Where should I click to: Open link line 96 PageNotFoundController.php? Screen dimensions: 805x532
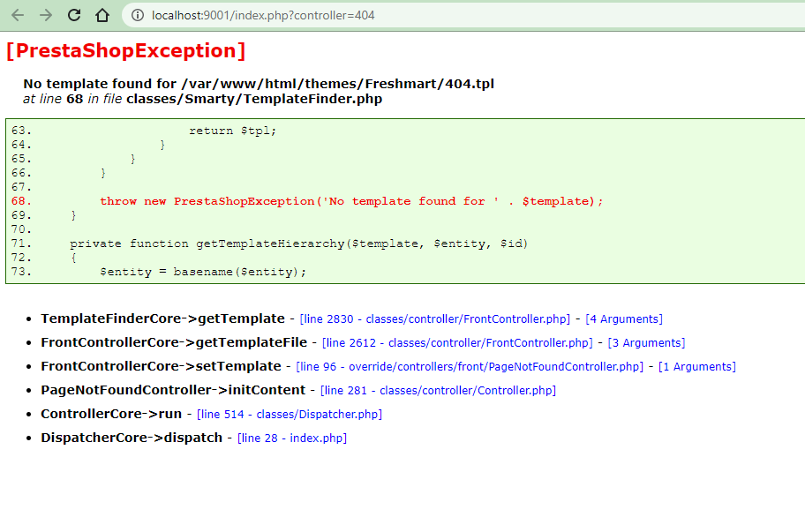point(470,367)
